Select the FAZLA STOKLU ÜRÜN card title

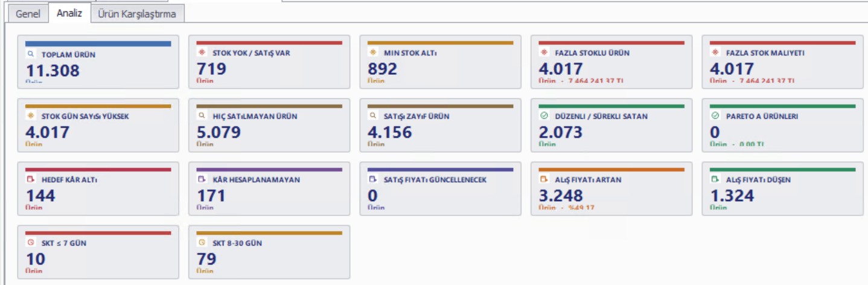(x=593, y=53)
